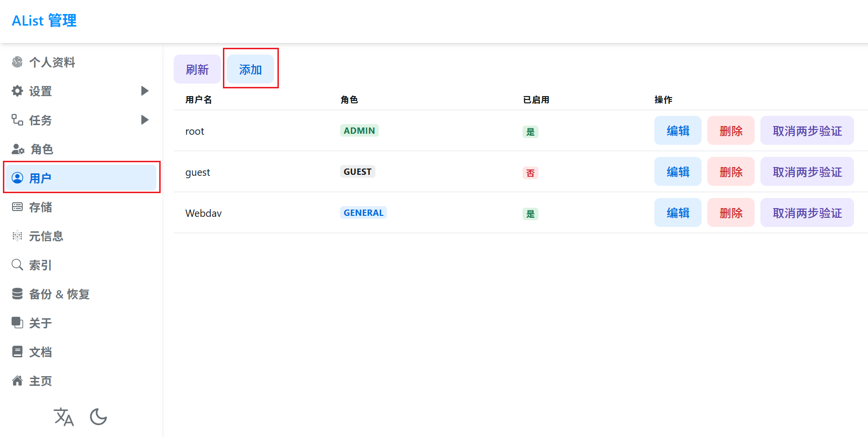
Task: Click the username Webdav
Action: pyautogui.click(x=204, y=213)
